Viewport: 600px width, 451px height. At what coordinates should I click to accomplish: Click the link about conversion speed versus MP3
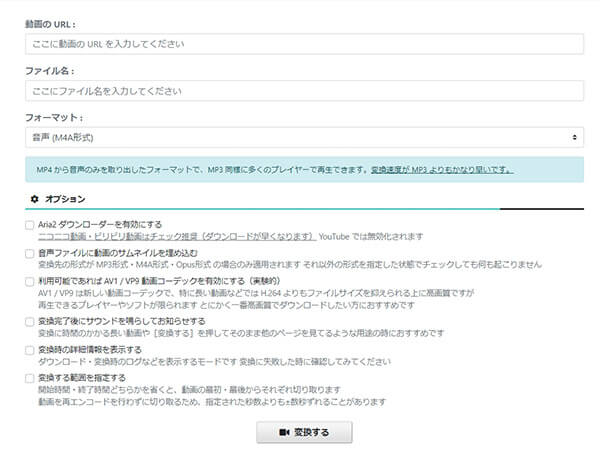pyautogui.click(x=442, y=169)
